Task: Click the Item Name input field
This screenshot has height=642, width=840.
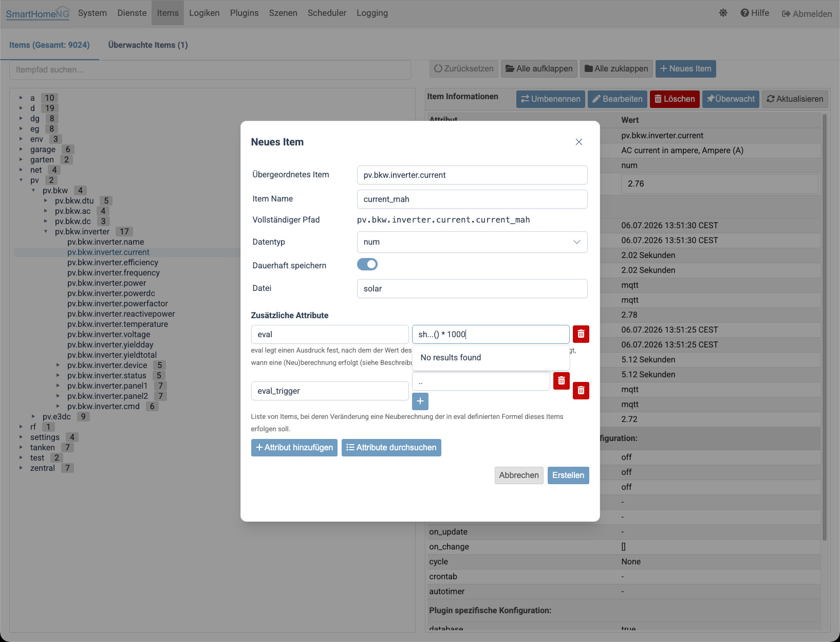Action: point(472,199)
